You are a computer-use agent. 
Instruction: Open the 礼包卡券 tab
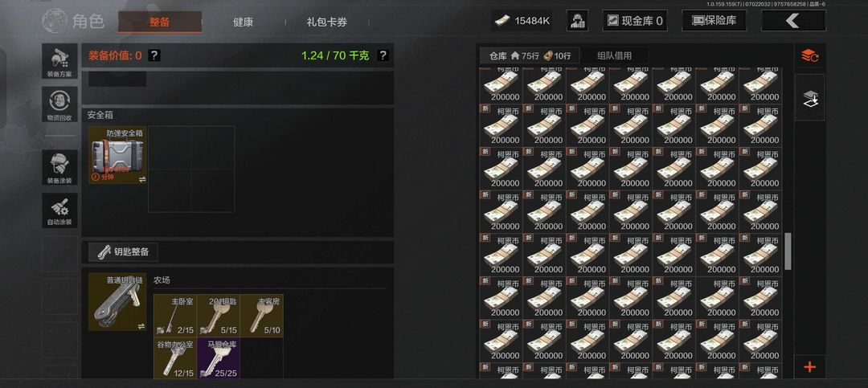327,22
